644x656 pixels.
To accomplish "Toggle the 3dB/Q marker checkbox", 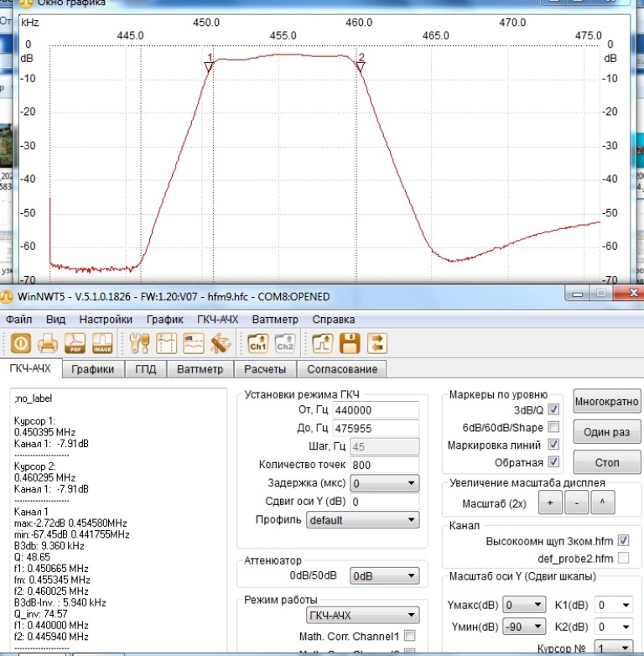I will [553, 411].
